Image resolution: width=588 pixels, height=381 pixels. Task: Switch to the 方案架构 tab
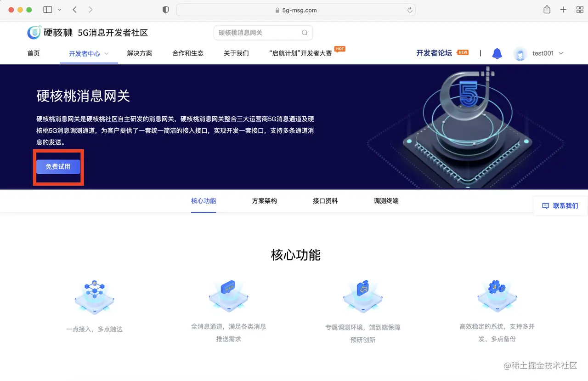tap(264, 201)
